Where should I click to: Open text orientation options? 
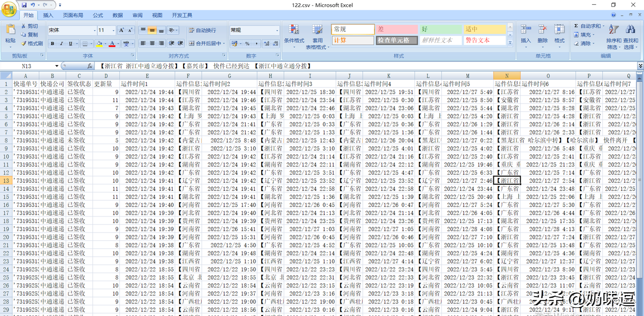(x=172, y=30)
